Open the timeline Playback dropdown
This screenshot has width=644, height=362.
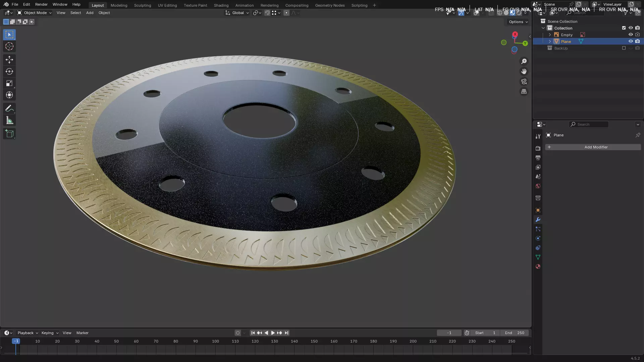(x=28, y=333)
